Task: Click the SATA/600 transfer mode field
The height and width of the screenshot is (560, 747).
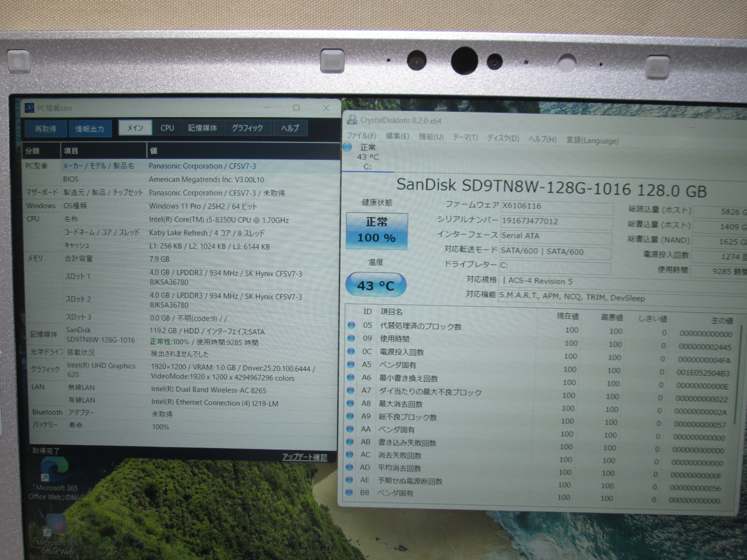Action: click(555, 252)
